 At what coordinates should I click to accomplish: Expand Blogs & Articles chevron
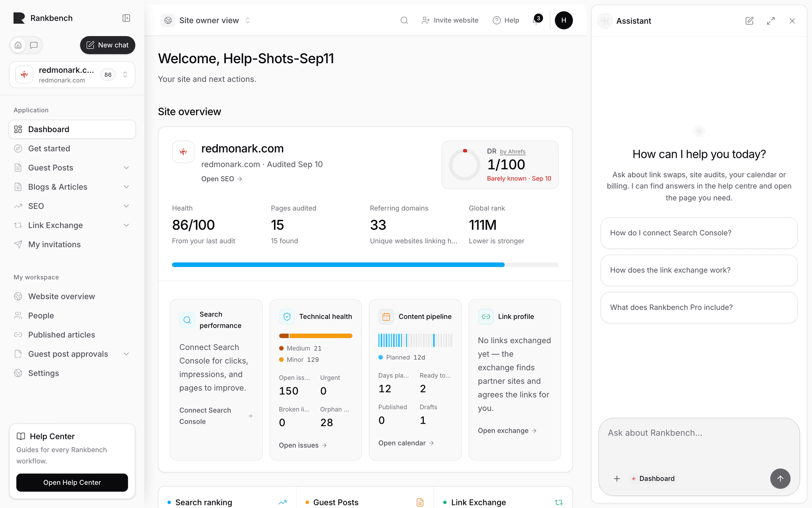pos(126,187)
